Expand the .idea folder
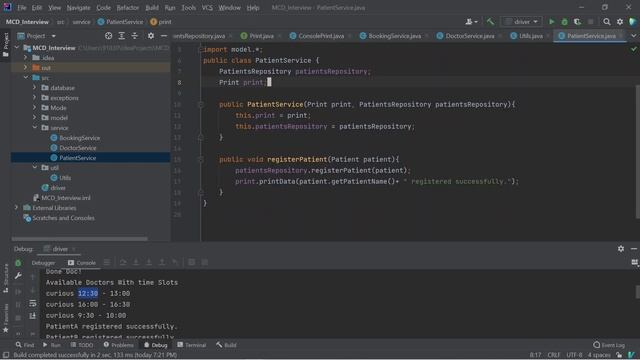The height and width of the screenshot is (360, 640). tap(25, 58)
